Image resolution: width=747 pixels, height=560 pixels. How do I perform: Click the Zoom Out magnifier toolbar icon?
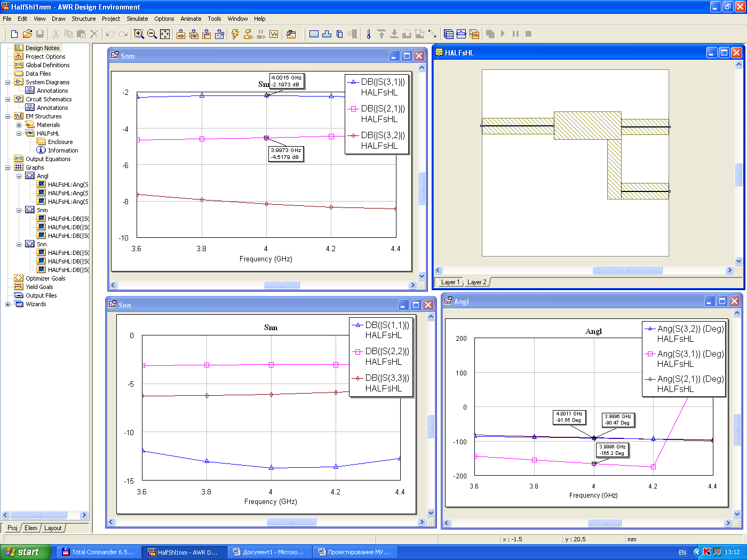[152, 34]
